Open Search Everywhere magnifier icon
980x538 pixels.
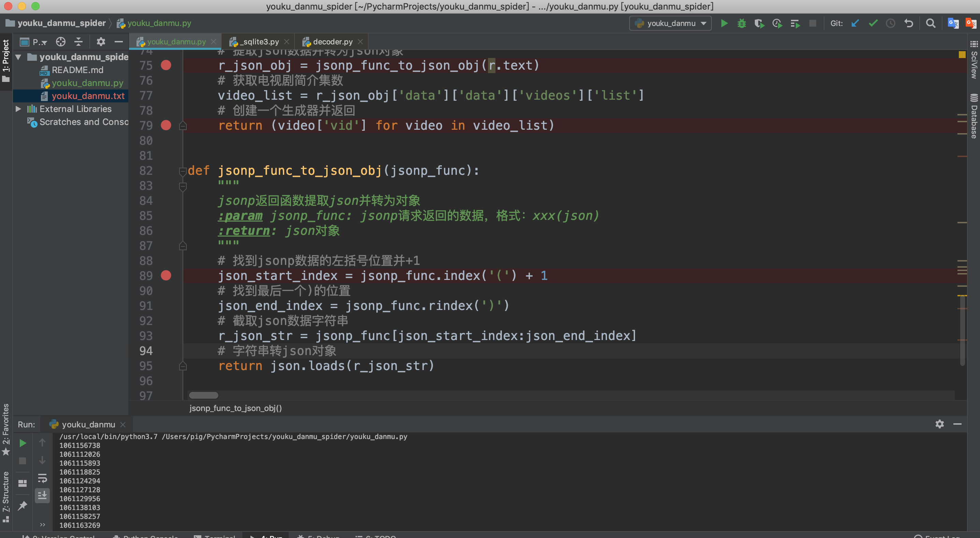point(931,23)
